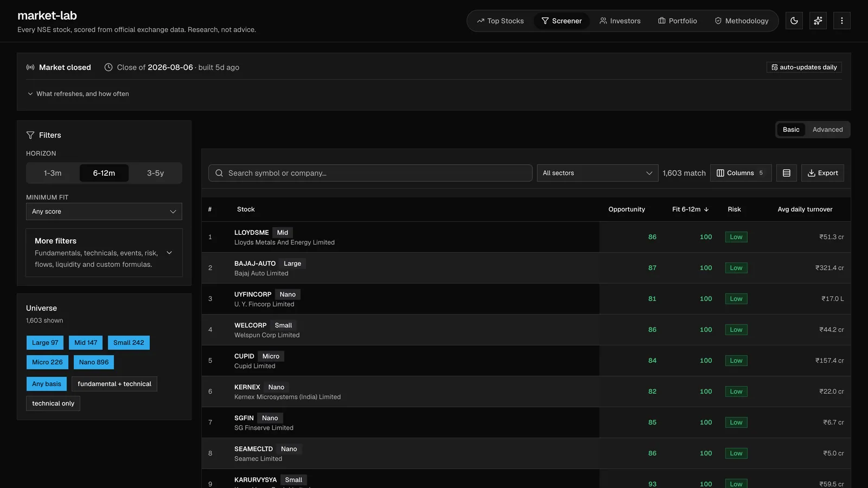Click the magnifier icon in the search box
This screenshot has height=488, width=868.
click(219, 173)
